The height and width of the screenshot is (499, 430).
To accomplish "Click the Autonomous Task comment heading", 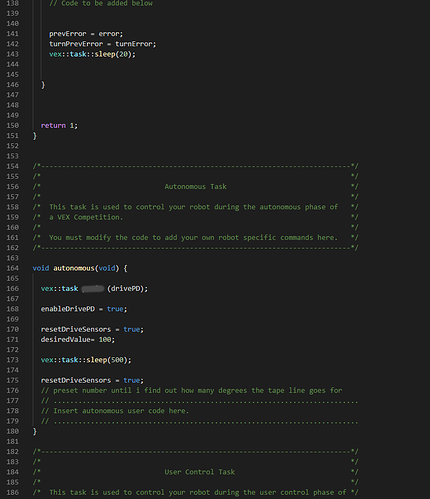I will point(195,187).
